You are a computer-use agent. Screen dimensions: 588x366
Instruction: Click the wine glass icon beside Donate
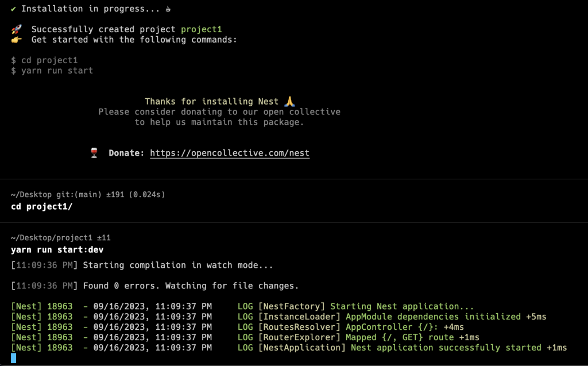tap(95, 153)
